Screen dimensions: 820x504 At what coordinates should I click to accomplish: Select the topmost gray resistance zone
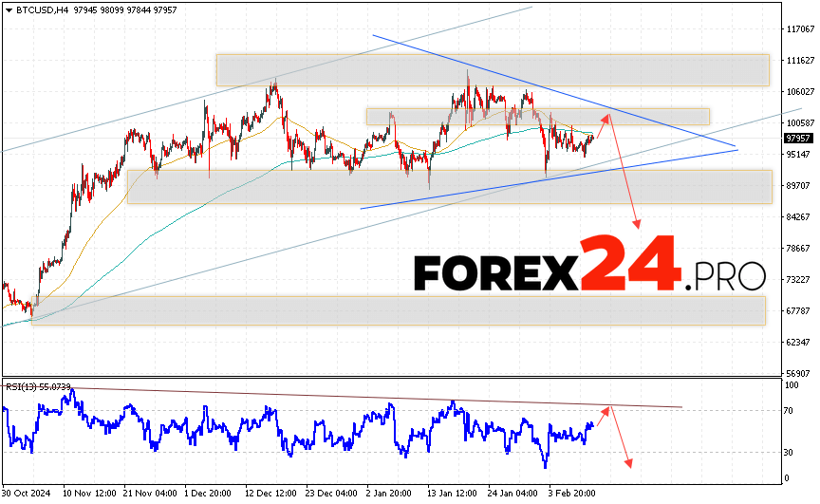[492, 70]
